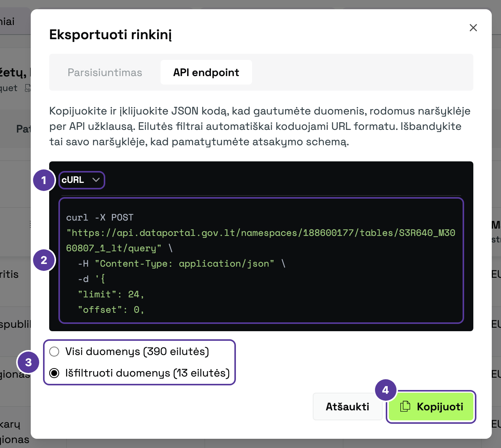
Task: Click the description paragraph starting "Kopijuokite ir įklijuokite"
Action: tap(260, 126)
